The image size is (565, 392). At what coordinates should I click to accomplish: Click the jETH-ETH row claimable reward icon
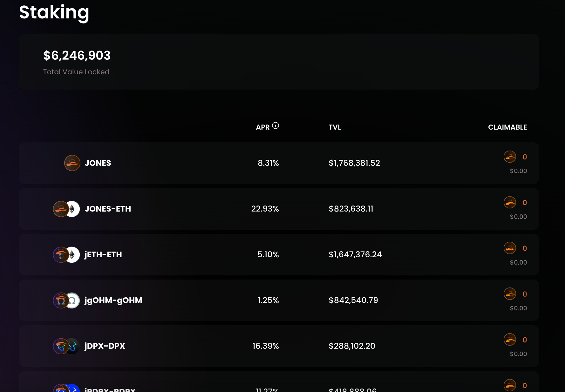(510, 248)
